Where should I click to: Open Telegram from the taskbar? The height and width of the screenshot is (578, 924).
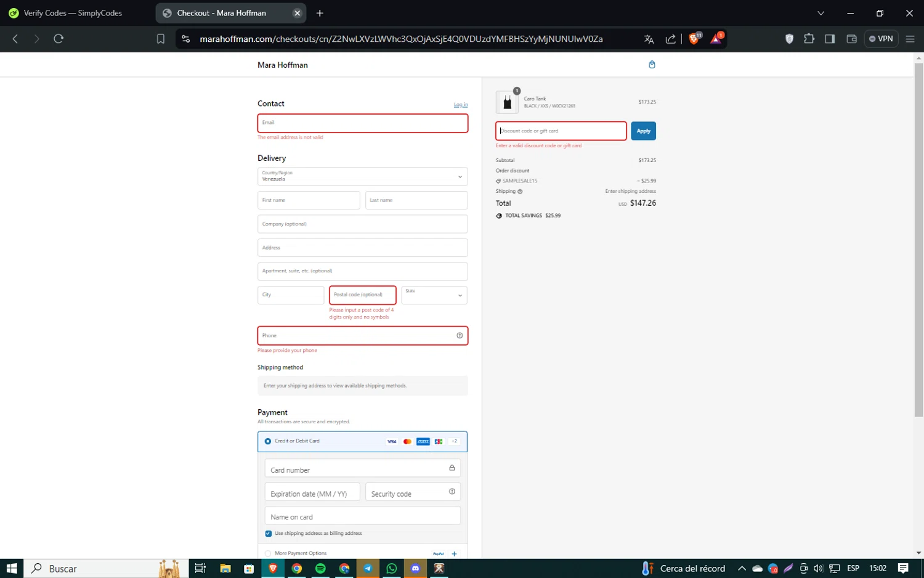[x=368, y=569]
